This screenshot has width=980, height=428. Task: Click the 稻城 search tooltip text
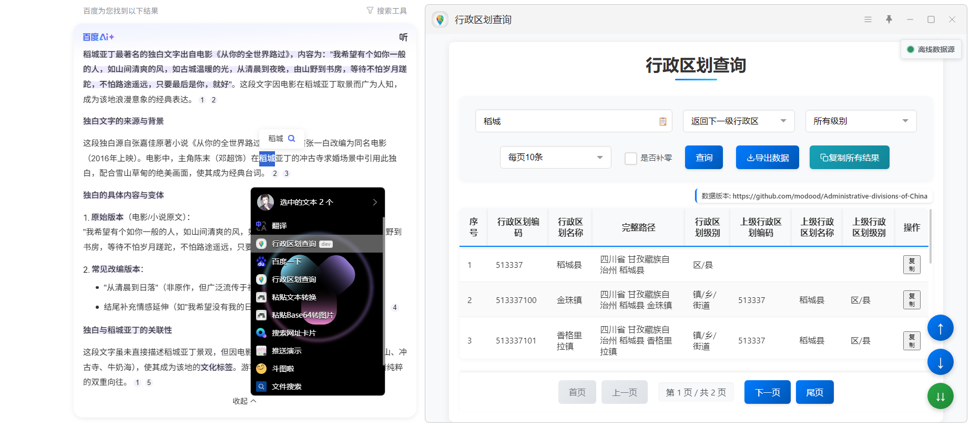pyautogui.click(x=275, y=139)
